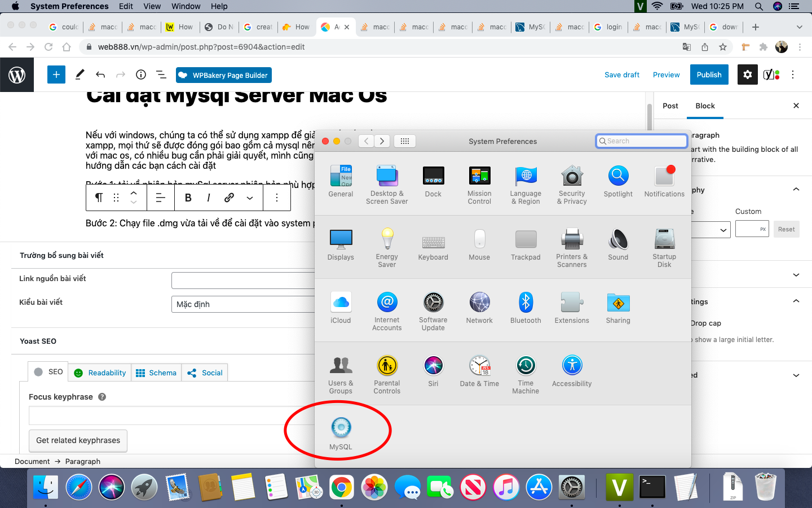This screenshot has width=812, height=508.
Task: Open Internet Accounts preferences
Action: pos(387,311)
